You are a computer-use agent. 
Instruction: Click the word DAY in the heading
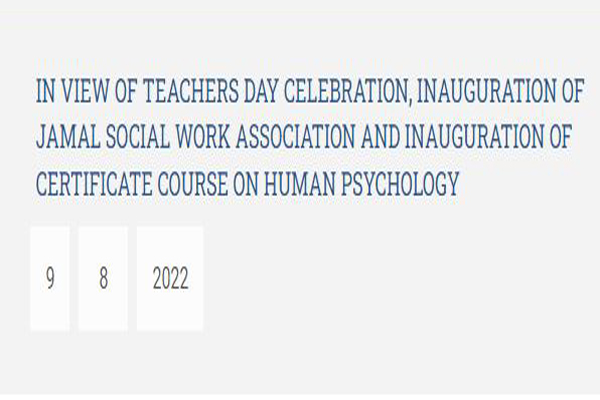(261, 91)
